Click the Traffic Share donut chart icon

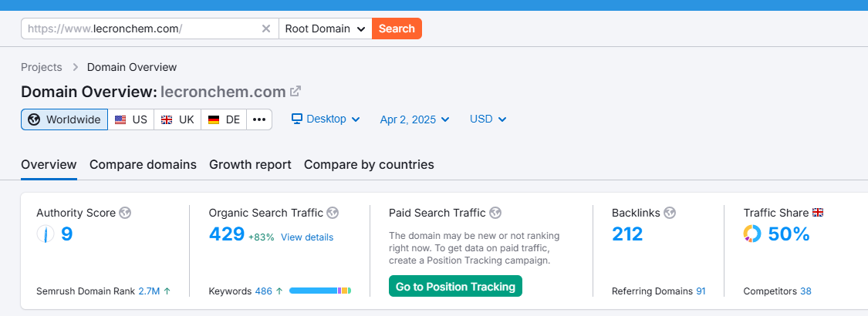pyautogui.click(x=752, y=234)
